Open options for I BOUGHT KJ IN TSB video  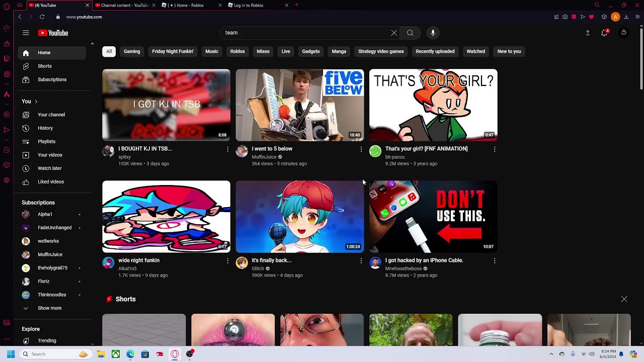click(x=227, y=149)
